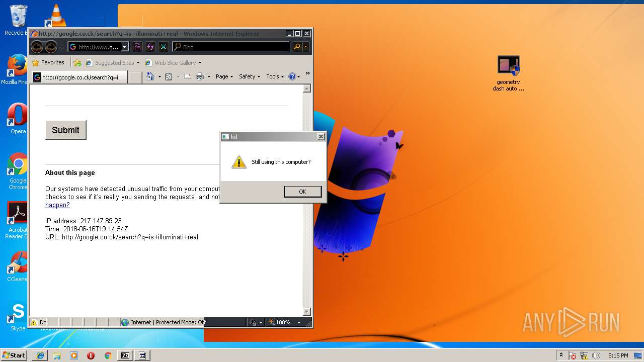Click the Read Mail envelope icon
Image resolution: width=644 pixels, height=362 pixels.
coord(188,76)
